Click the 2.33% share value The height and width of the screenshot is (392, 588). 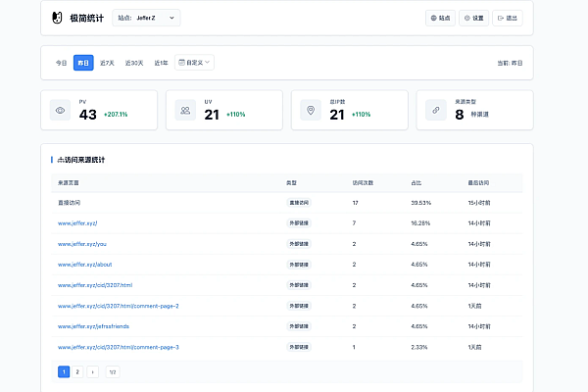419,347
